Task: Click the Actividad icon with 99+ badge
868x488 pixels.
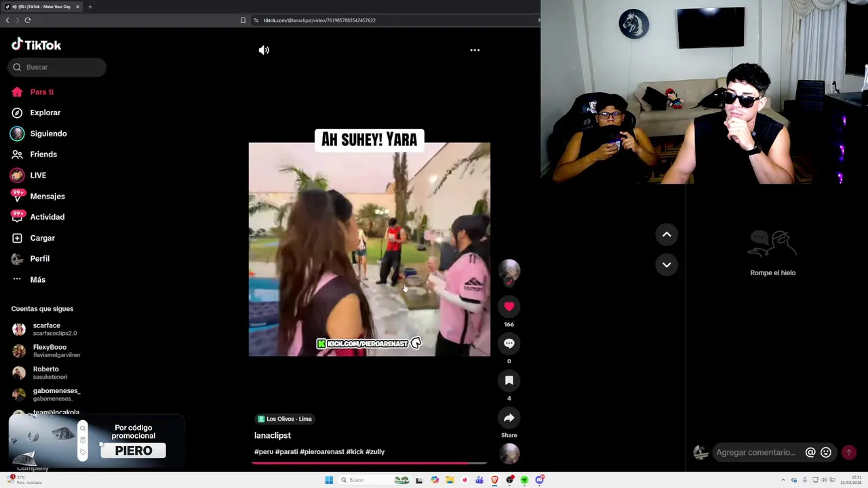Action: pos(17,217)
